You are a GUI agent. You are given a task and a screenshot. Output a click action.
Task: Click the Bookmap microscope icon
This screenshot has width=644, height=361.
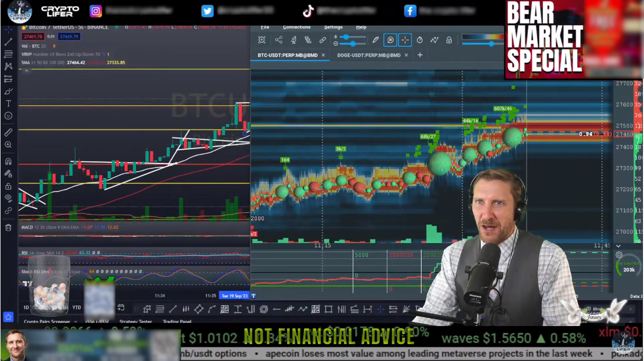click(x=293, y=40)
